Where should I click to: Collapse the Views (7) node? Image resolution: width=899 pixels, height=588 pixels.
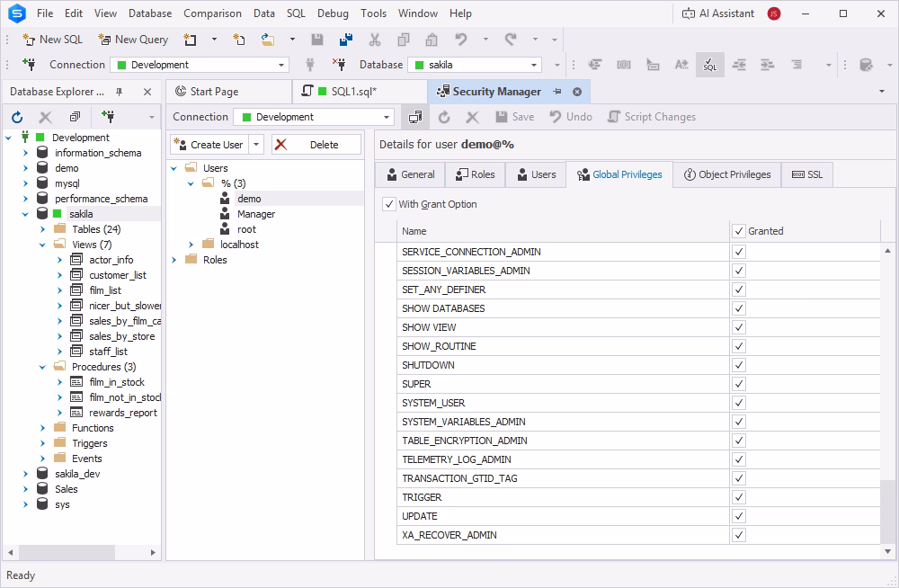click(x=42, y=245)
